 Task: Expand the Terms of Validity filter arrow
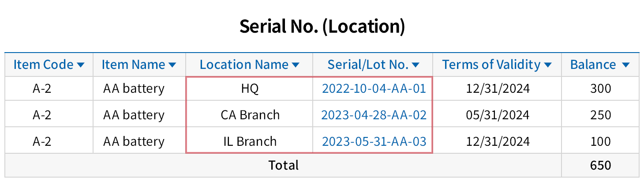(x=548, y=65)
